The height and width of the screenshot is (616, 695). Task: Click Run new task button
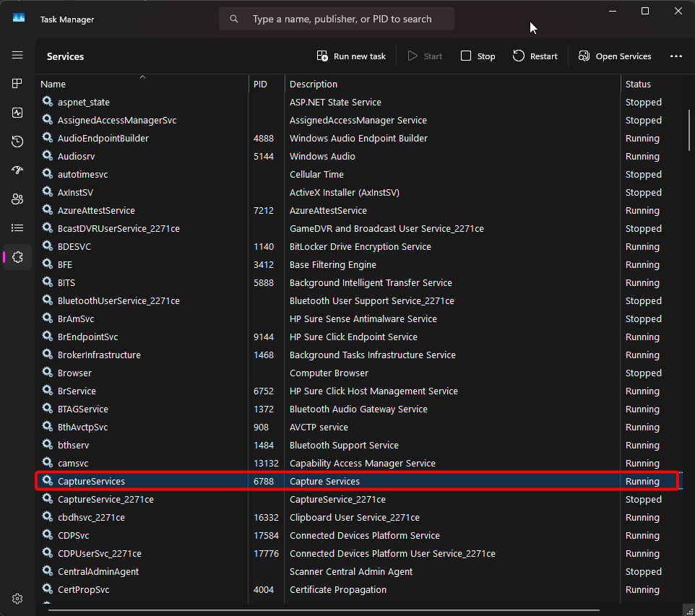tap(351, 56)
